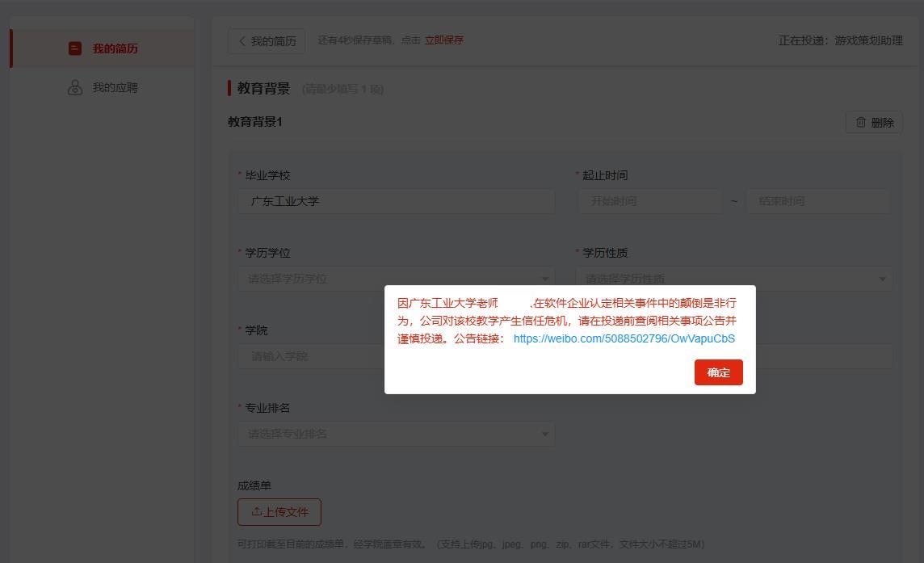Viewport: 924px width, 563px height.
Task: Click the 返回 button labeled 我的简历 at top
Action: 267,40
